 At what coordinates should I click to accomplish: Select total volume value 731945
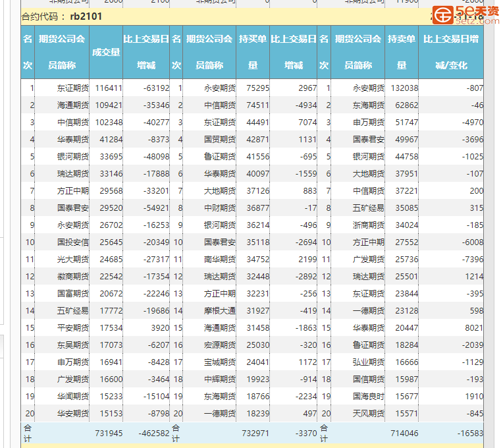109,434
